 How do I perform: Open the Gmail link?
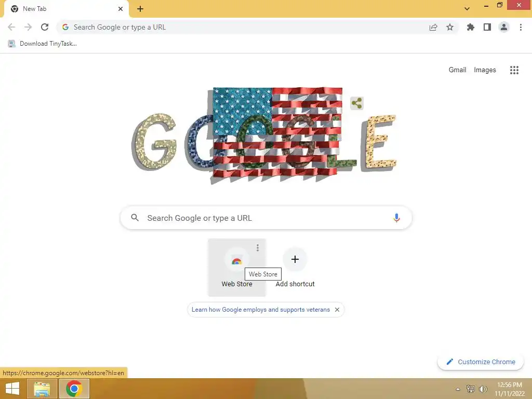457,70
